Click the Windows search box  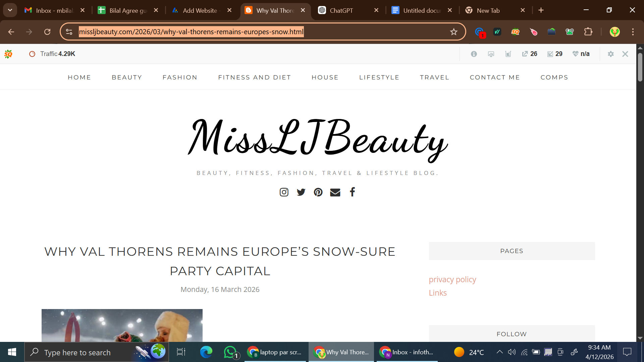click(97, 352)
